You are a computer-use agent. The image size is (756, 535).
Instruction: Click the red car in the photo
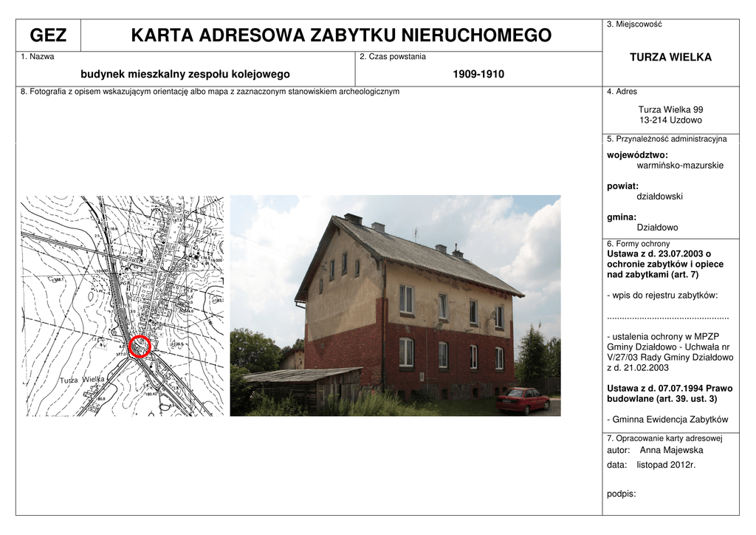click(x=523, y=400)
